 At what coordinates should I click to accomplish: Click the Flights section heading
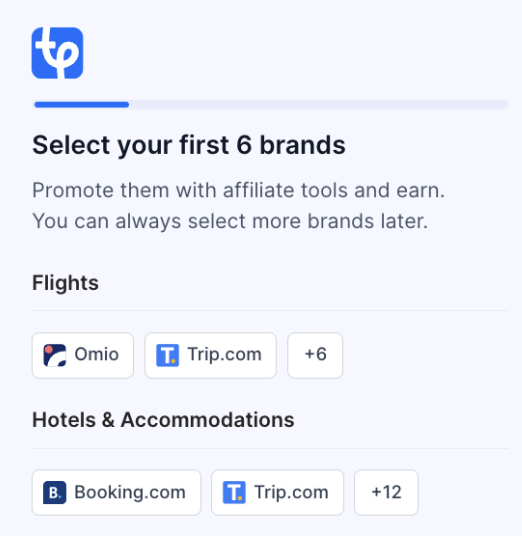65,283
